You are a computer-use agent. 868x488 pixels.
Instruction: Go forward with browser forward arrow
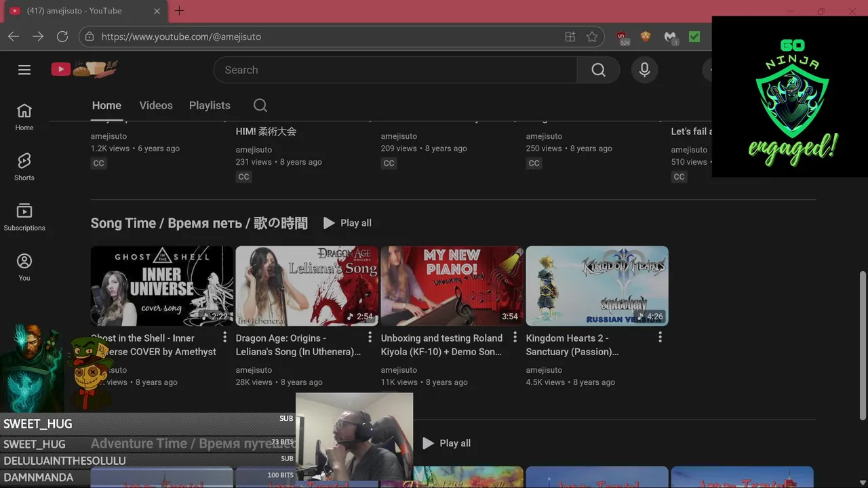[x=38, y=37]
